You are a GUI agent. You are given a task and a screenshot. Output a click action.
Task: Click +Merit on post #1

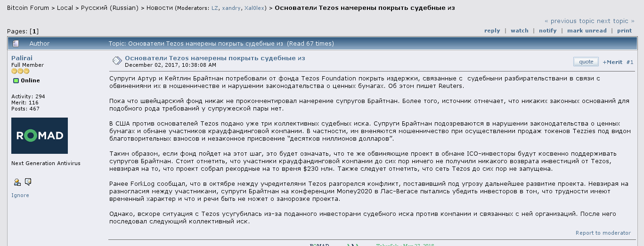tap(612, 62)
